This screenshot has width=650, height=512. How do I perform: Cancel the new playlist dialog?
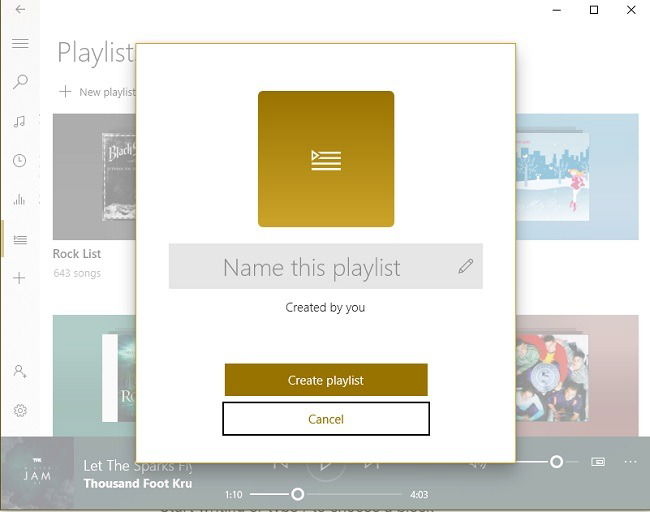click(x=326, y=419)
